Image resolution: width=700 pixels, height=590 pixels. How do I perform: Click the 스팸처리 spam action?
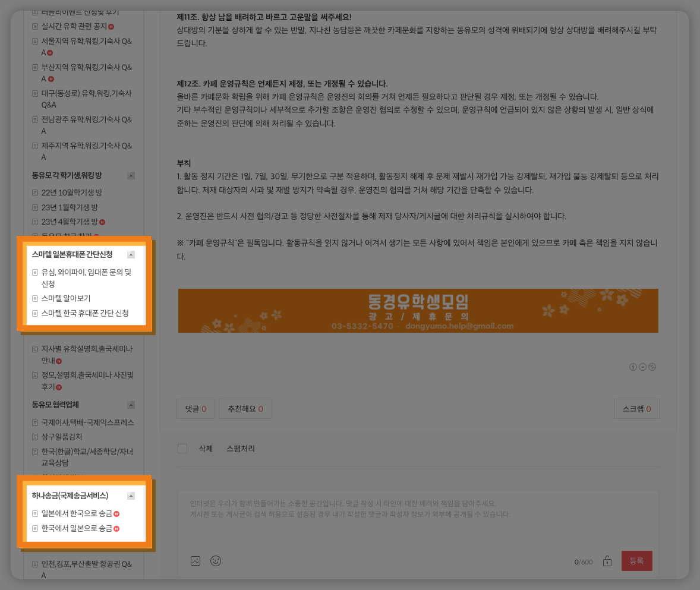click(241, 449)
